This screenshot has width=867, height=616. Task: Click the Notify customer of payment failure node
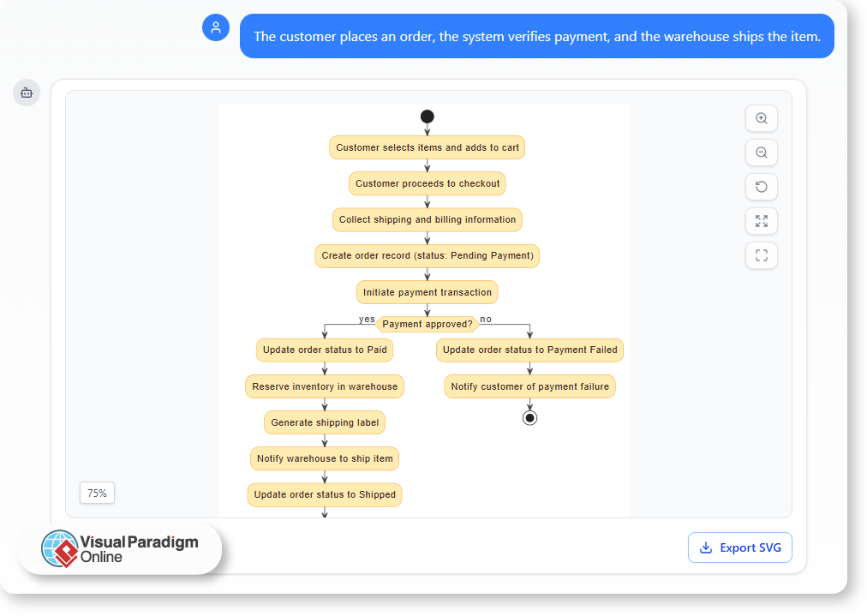pyautogui.click(x=529, y=386)
